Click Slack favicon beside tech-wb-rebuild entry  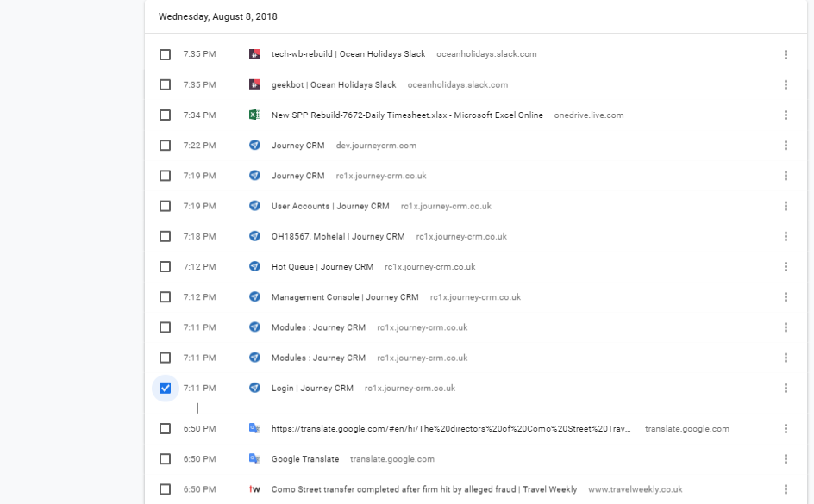point(254,54)
